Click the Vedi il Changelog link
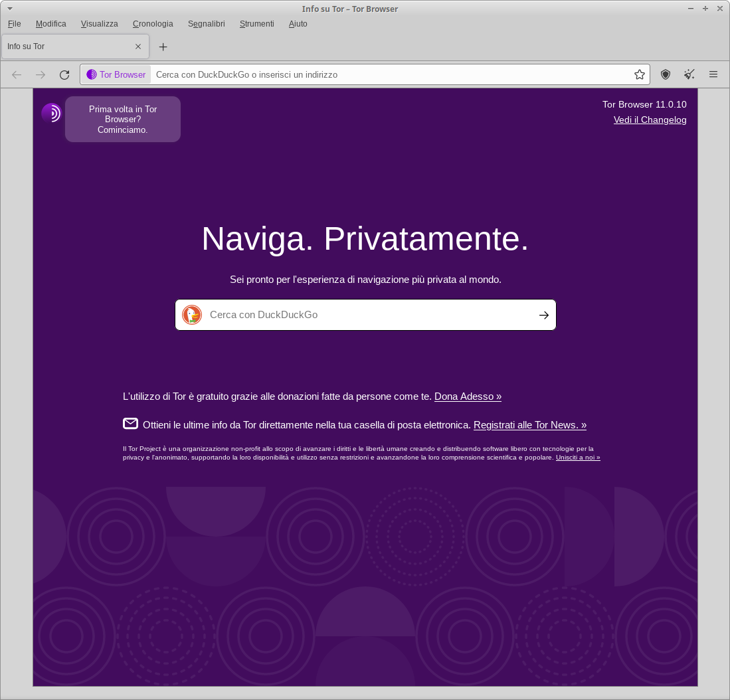This screenshot has width=730, height=700. [650, 120]
